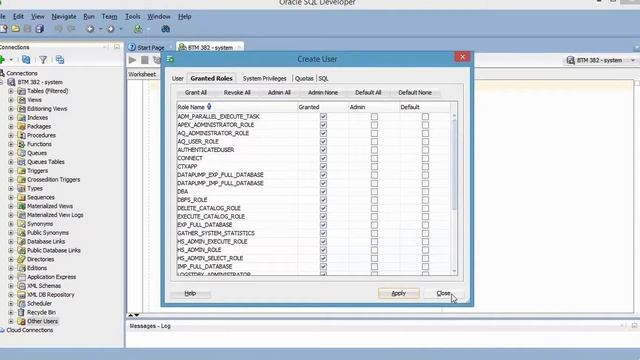Open the Tools menu

pyautogui.click(x=133, y=17)
